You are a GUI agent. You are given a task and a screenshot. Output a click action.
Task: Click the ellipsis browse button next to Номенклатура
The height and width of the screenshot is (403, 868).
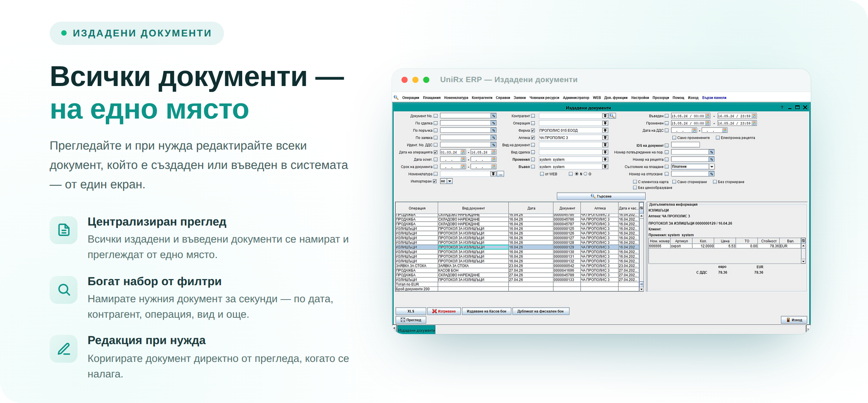[501, 174]
